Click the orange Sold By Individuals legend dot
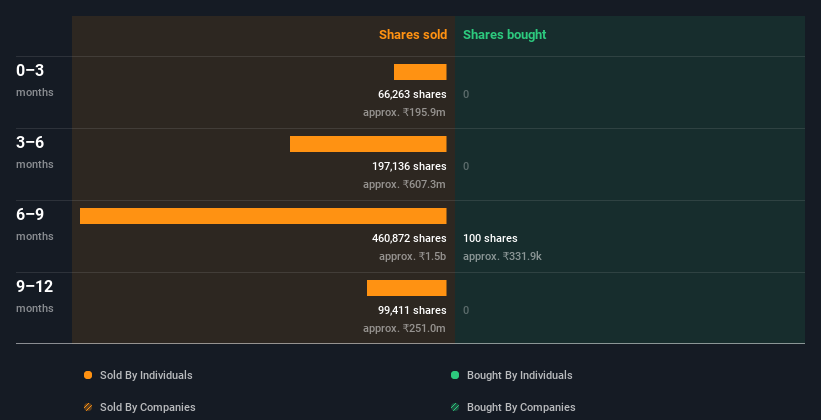 [x=88, y=375]
